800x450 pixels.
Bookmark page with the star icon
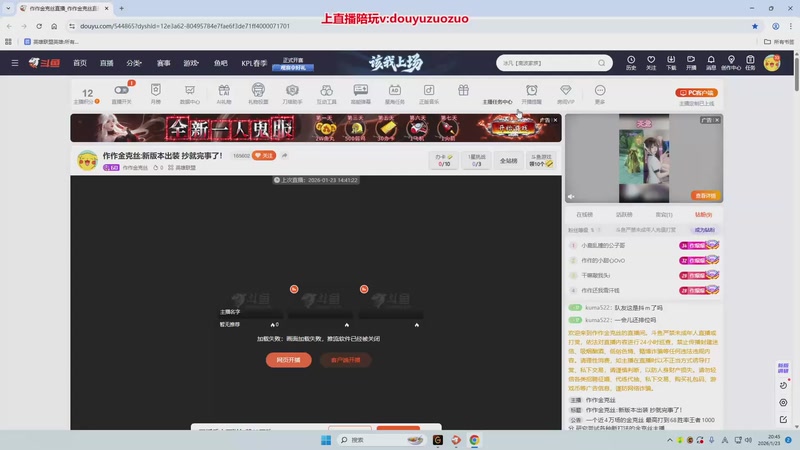coord(755,26)
